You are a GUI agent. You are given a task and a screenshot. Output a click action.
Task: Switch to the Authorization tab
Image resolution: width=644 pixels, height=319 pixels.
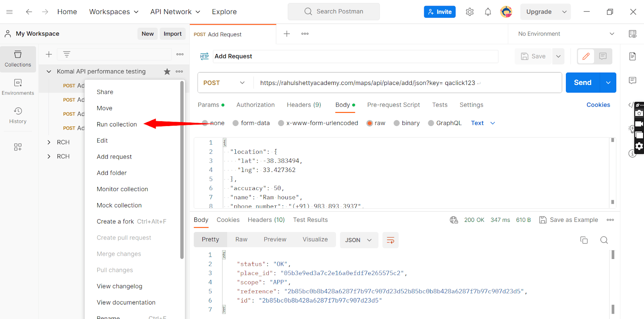256,105
